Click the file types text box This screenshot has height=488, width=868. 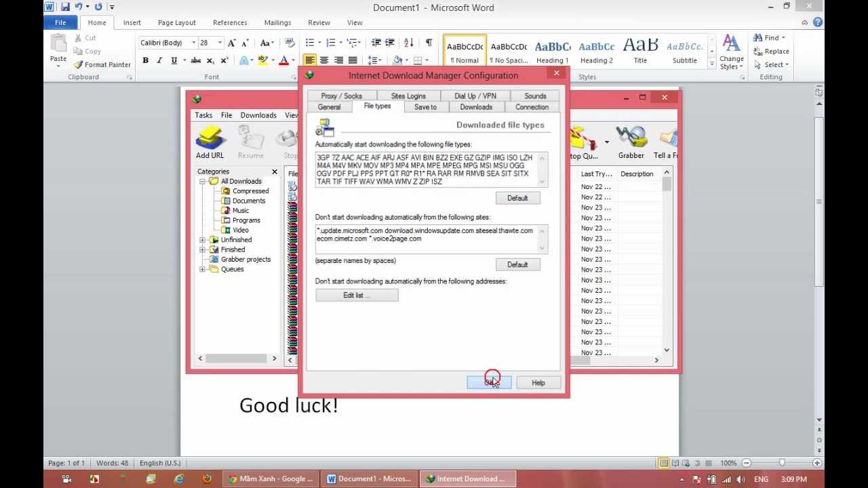[x=431, y=169]
